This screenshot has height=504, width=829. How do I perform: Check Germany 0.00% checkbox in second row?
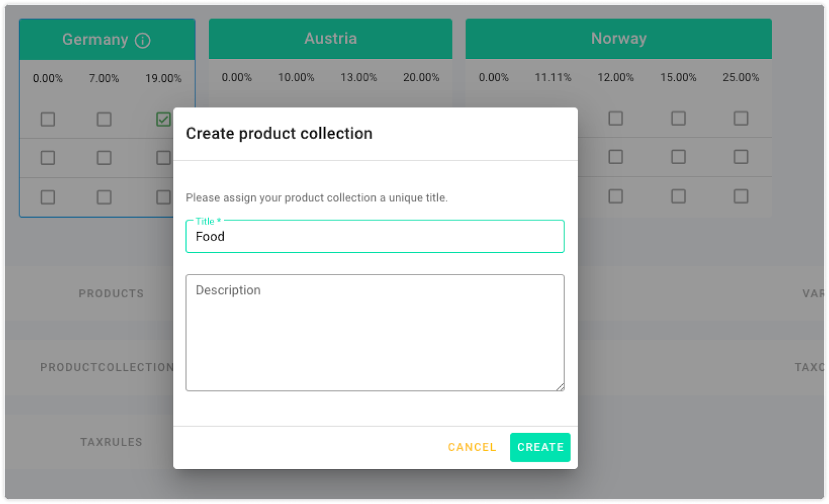click(48, 158)
